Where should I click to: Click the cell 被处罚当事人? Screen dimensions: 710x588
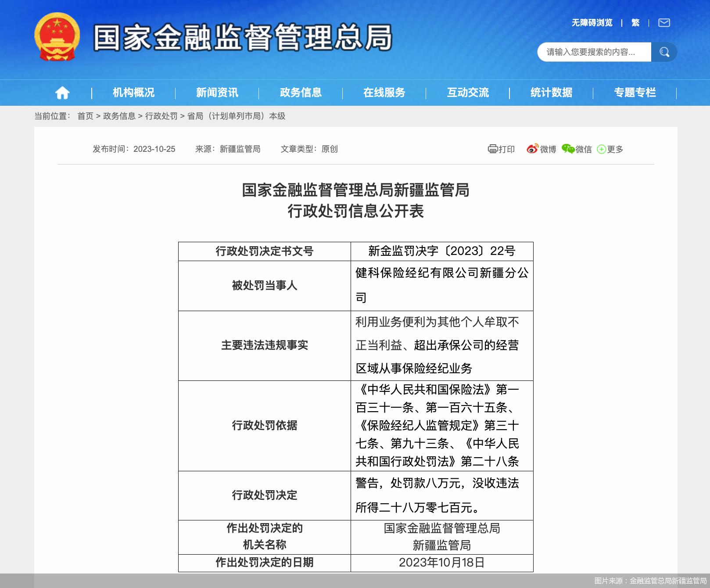(265, 286)
